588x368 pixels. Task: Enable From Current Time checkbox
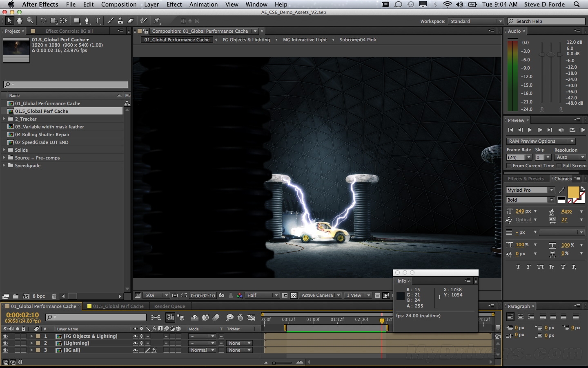click(509, 166)
